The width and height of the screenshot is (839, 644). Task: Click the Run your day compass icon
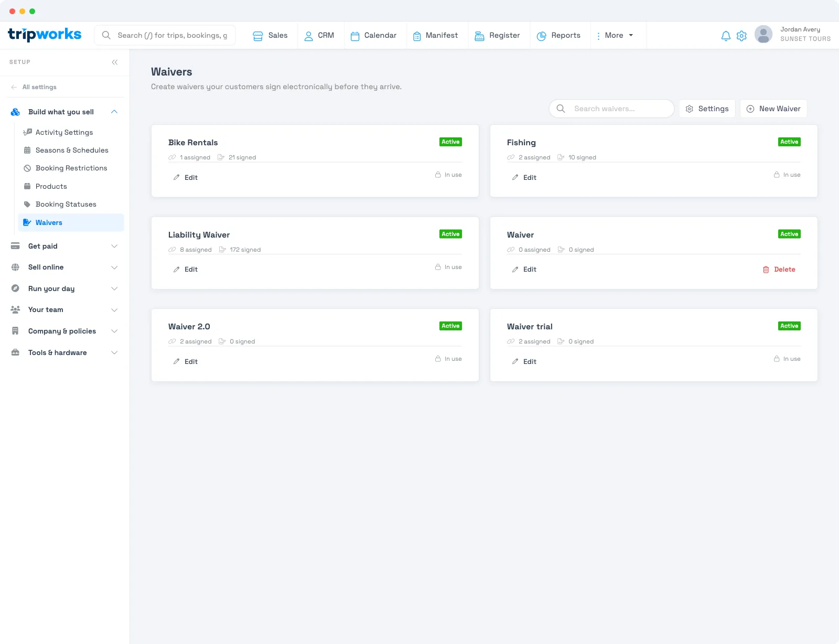coord(15,288)
